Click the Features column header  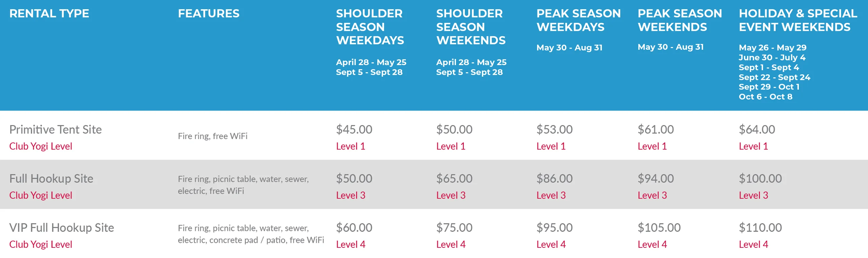click(209, 14)
